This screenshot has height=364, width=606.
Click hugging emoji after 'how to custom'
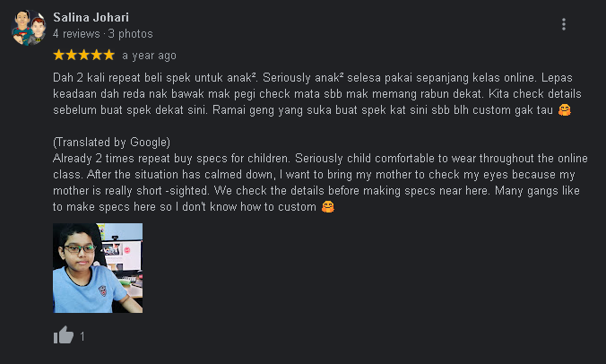tap(328, 207)
